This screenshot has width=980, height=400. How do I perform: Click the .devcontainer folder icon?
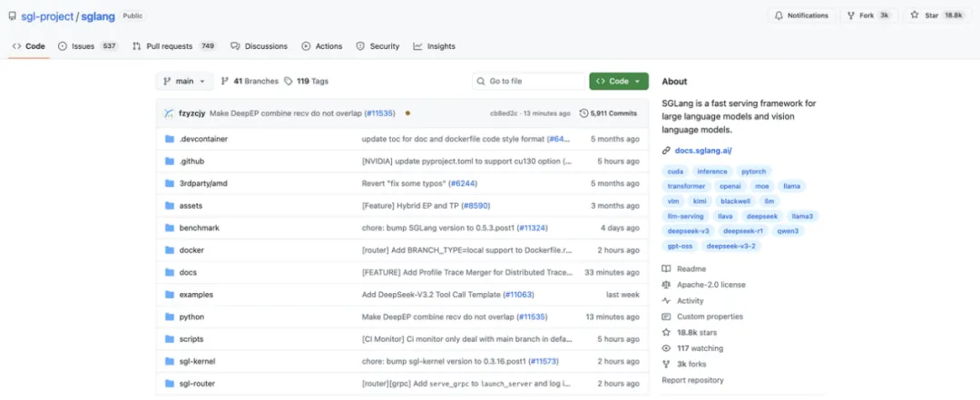coord(169,139)
